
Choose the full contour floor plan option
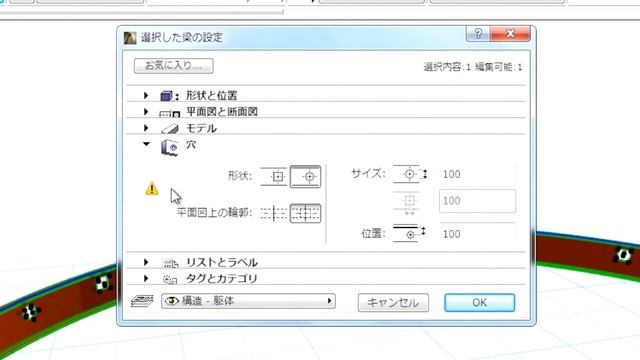coord(305,213)
